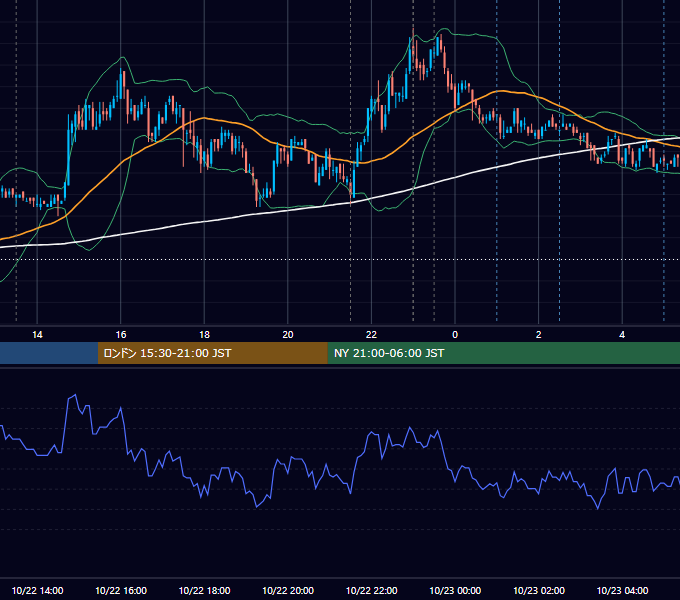Click the 10/23 00:00 time label
The width and height of the screenshot is (680, 600).
click(455, 590)
